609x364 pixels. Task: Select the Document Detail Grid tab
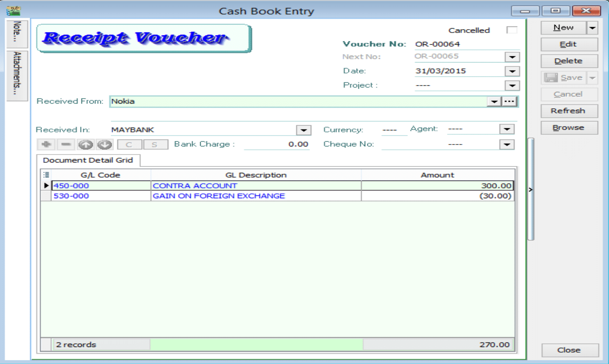pyautogui.click(x=88, y=160)
